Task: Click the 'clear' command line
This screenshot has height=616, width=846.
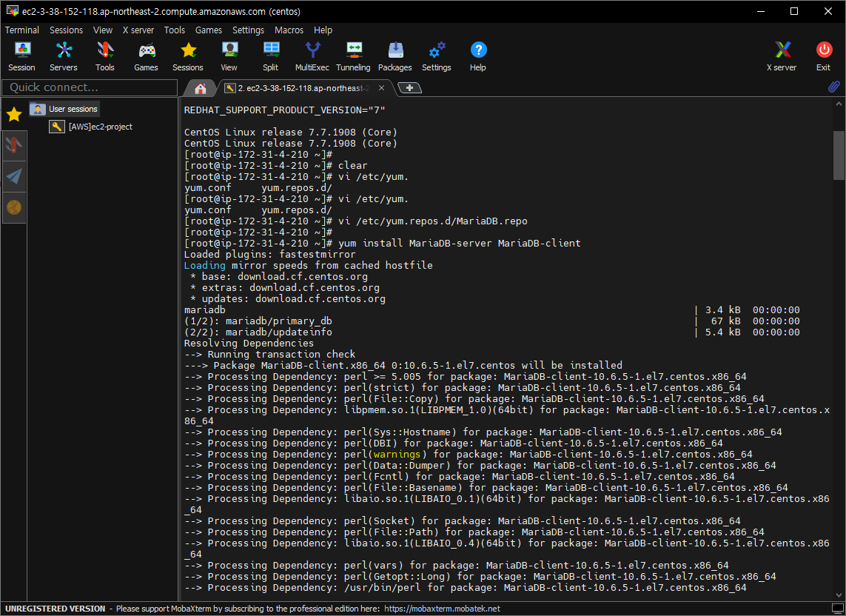Action: point(275,166)
